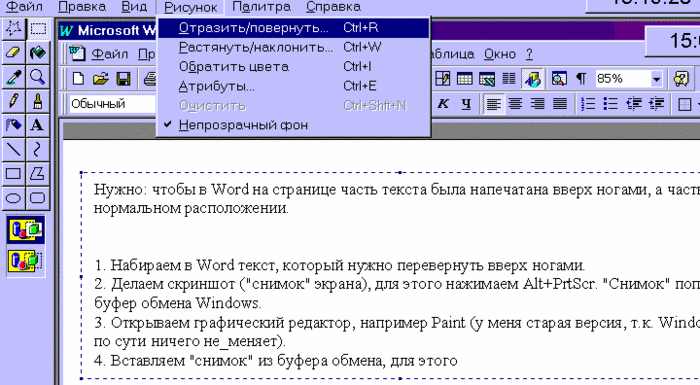Select the Text tool
This screenshot has height=385, width=700.
click(x=38, y=125)
